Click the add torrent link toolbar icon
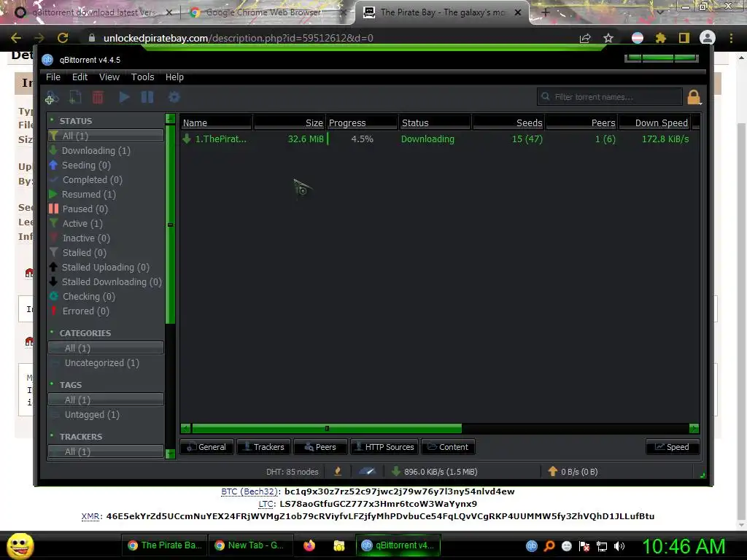This screenshot has width=747, height=560. pyautogui.click(x=52, y=97)
